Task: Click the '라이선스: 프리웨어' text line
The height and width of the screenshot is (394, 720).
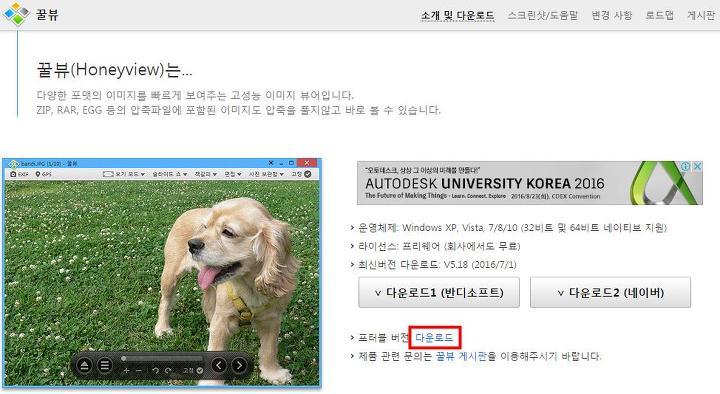Action: pos(439,247)
